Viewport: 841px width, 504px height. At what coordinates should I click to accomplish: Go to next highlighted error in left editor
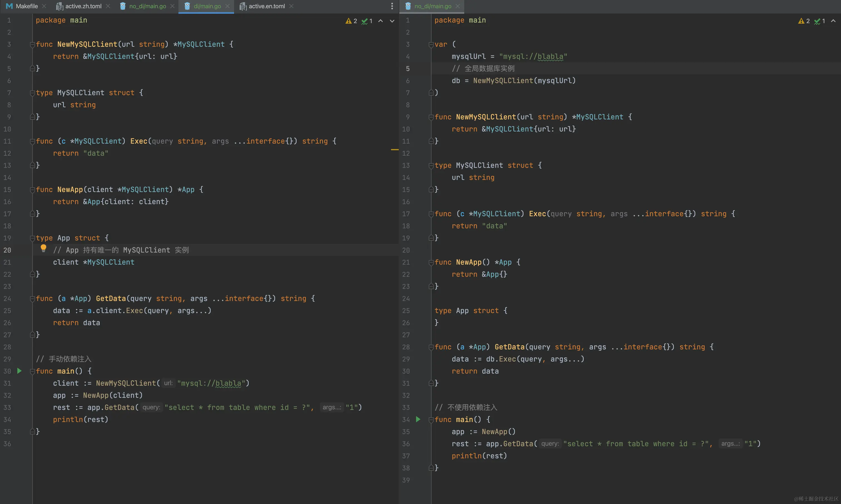click(392, 21)
